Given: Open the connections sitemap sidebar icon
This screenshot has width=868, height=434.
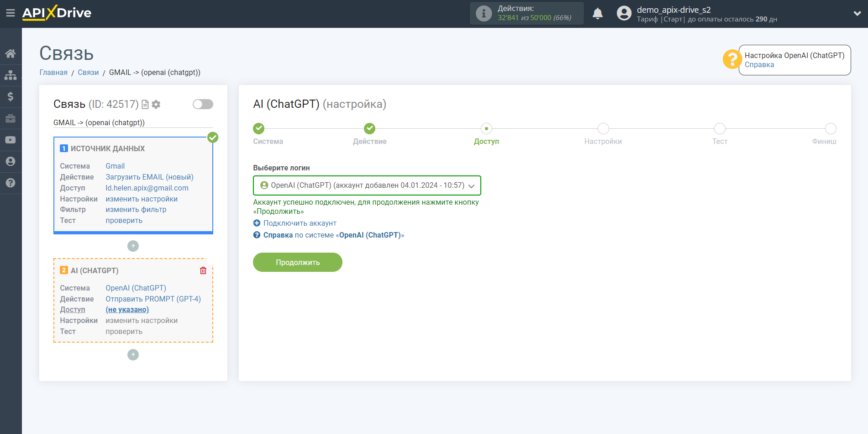Looking at the screenshot, I should click(x=11, y=75).
